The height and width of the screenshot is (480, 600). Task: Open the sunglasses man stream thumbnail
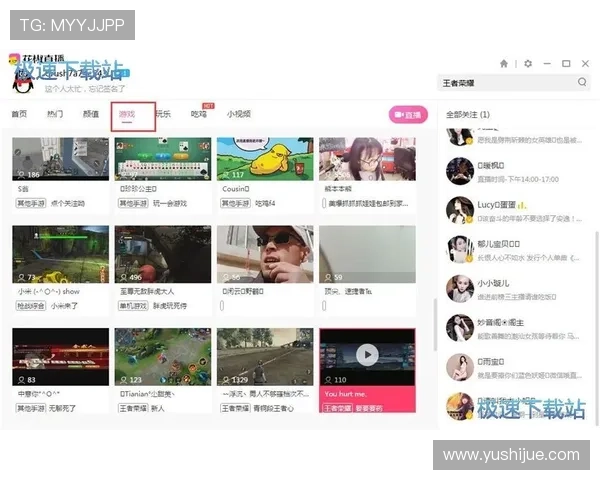point(265,254)
